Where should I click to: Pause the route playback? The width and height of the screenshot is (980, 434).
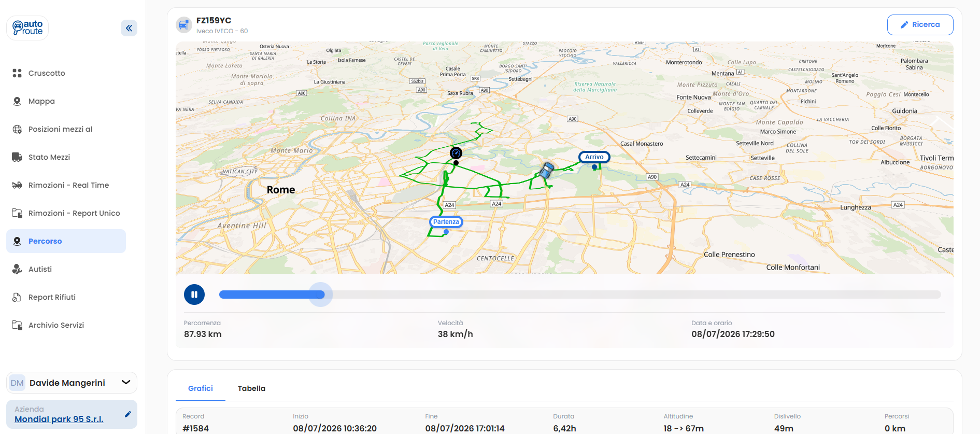tap(194, 295)
